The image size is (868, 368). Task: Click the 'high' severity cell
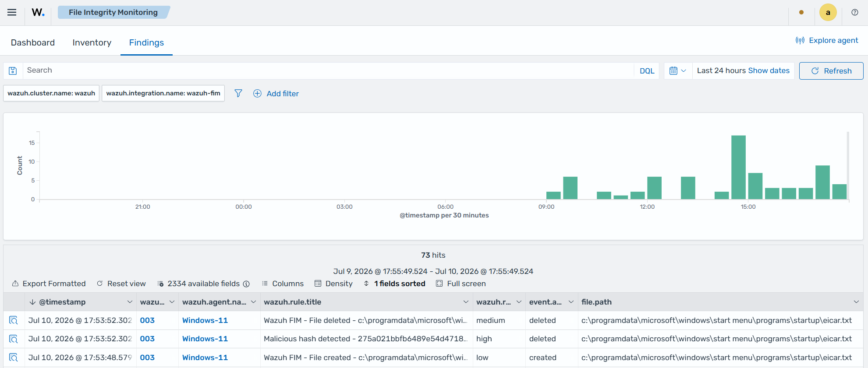pos(499,339)
